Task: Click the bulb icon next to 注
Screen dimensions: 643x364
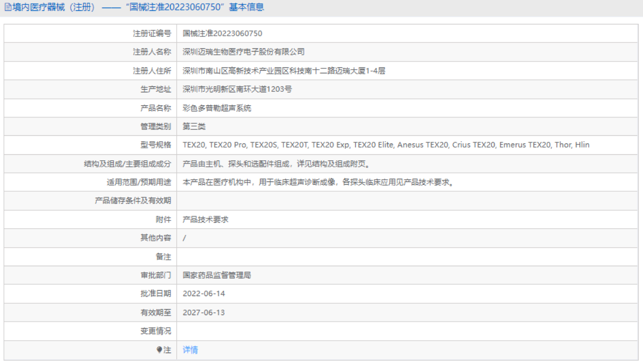Action: click(159, 350)
